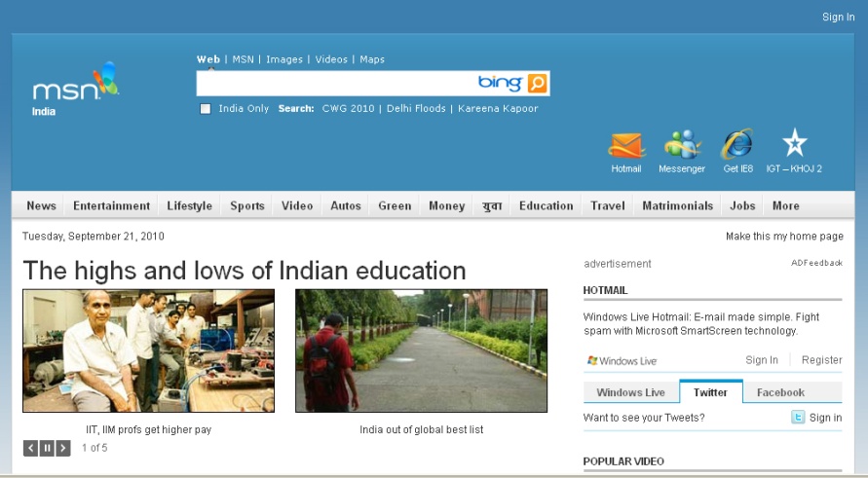Open the Video section
868x478 pixels.
tap(297, 205)
